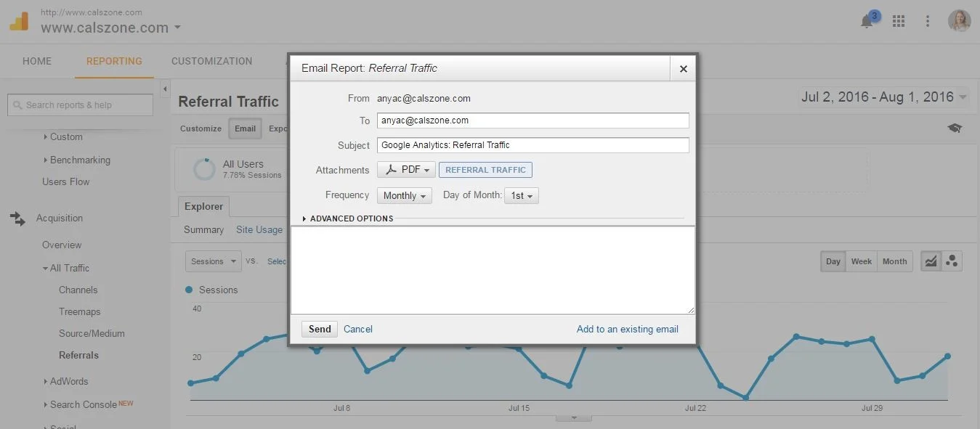Open the calszone.com account dropdown
This screenshot has height=429, width=980.
(177, 28)
